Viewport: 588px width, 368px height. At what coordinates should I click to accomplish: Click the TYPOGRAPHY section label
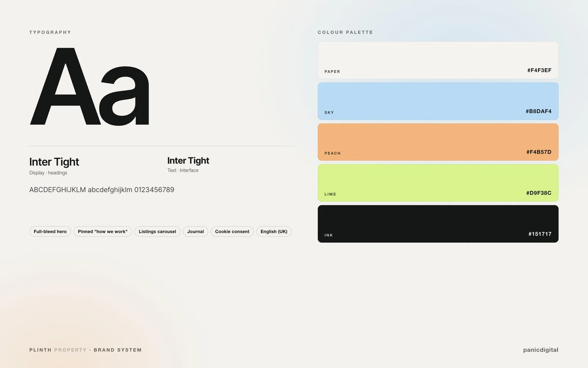pyautogui.click(x=50, y=32)
